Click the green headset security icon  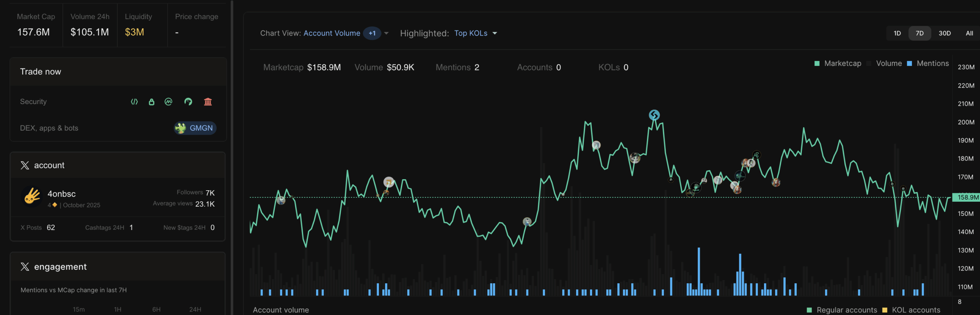coord(188,102)
